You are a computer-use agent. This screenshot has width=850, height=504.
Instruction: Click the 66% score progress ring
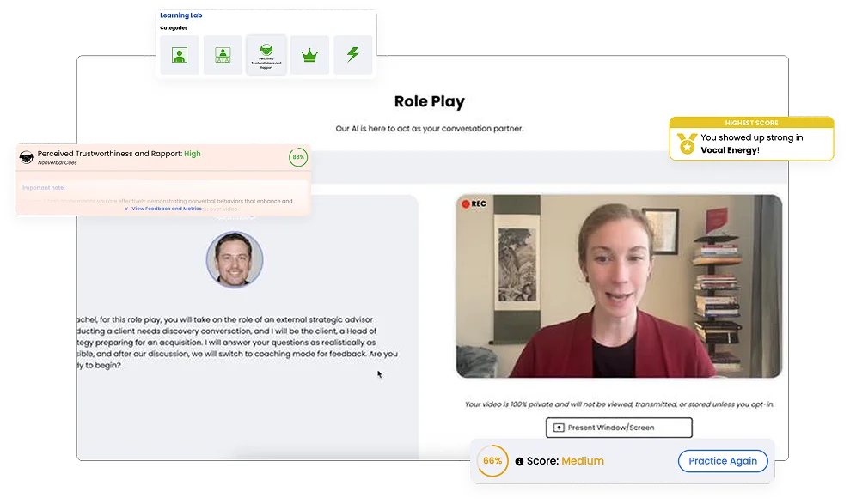point(492,461)
